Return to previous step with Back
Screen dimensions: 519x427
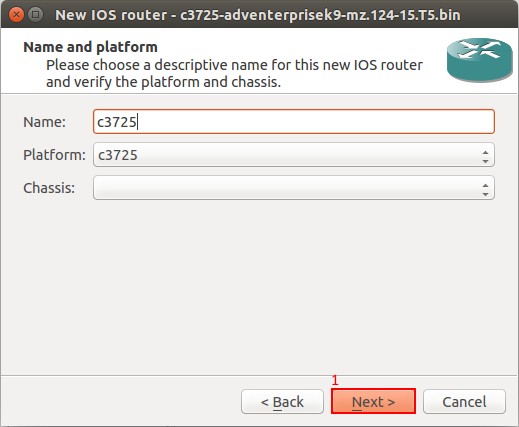tap(282, 401)
